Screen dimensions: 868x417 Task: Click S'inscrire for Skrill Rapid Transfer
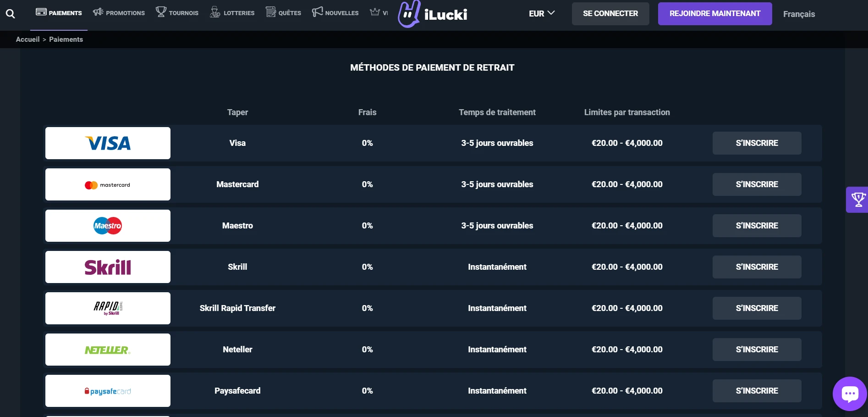tap(757, 308)
